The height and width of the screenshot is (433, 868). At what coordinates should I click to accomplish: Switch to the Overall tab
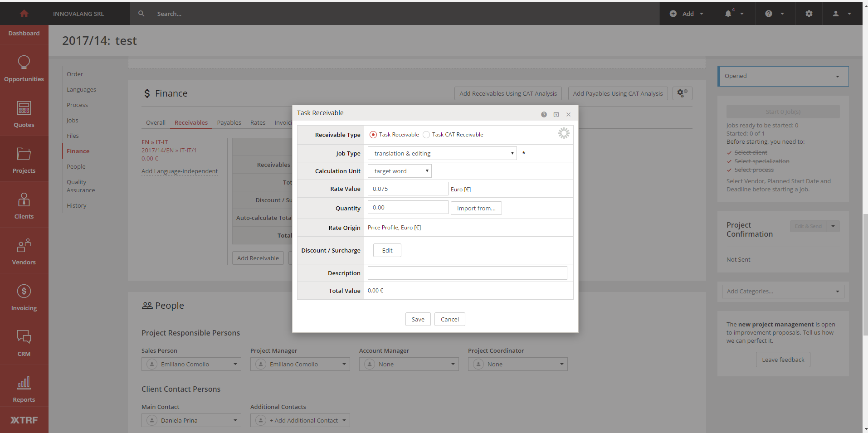pos(156,122)
